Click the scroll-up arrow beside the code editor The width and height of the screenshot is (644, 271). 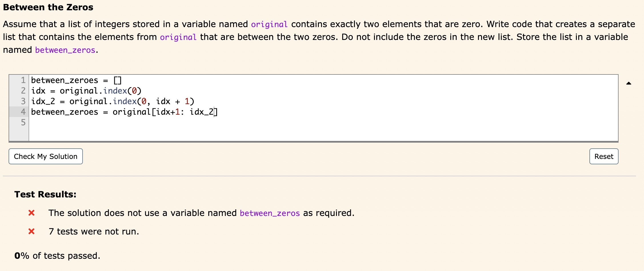click(x=628, y=83)
